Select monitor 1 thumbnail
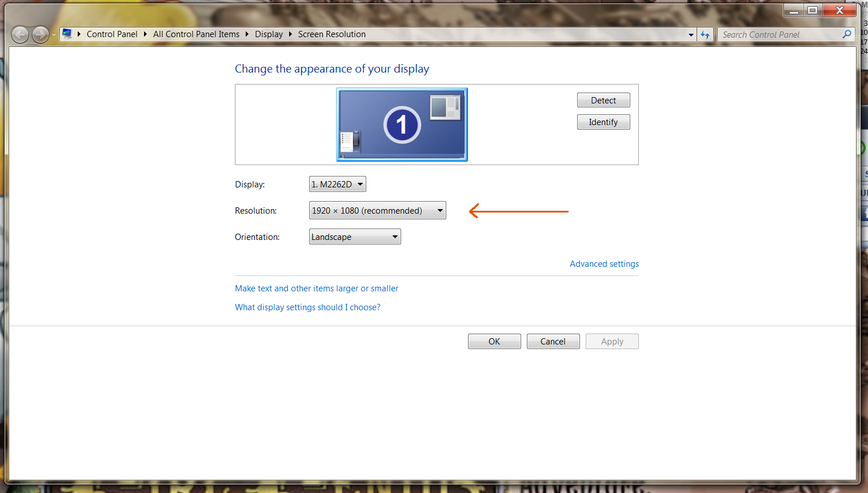The image size is (868, 493). click(x=402, y=125)
